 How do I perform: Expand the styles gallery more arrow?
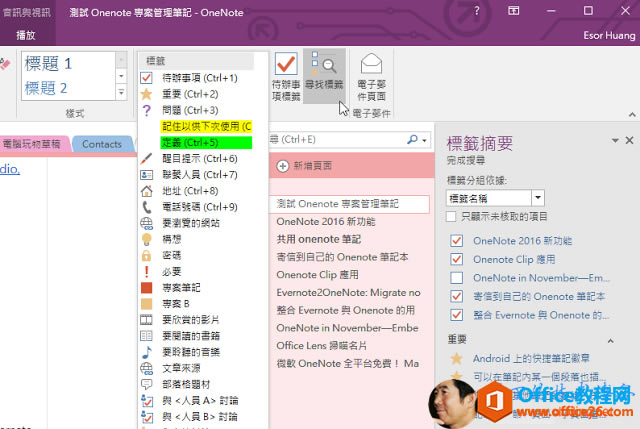121,93
